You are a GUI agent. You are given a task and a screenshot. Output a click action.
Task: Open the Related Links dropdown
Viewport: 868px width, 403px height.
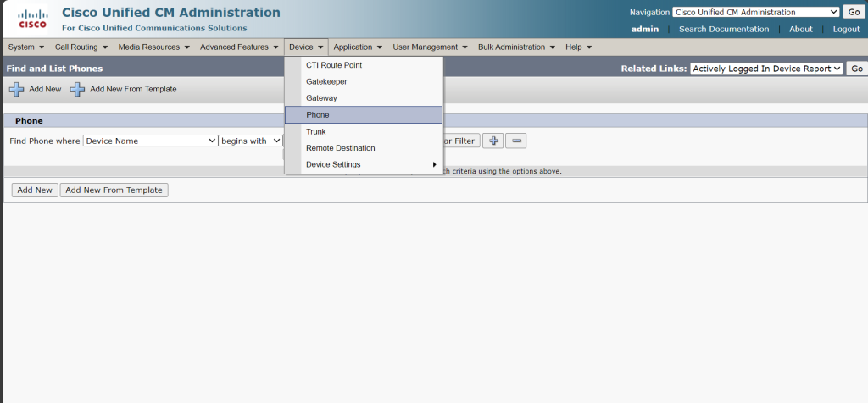coord(766,69)
